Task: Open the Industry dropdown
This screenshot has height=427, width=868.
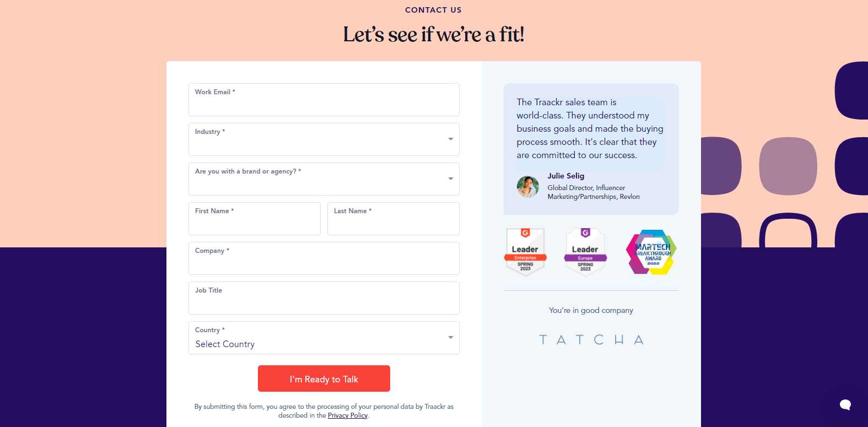Action: [x=324, y=139]
